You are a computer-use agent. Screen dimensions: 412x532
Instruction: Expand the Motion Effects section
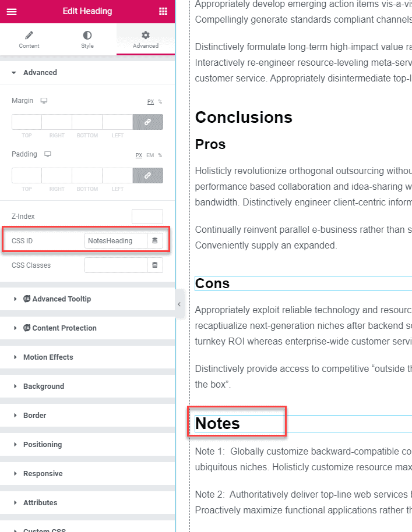(x=48, y=357)
